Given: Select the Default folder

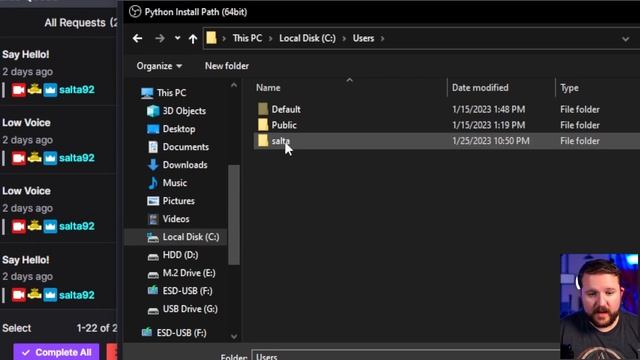Looking at the screenshot, I should coord(286,109).
